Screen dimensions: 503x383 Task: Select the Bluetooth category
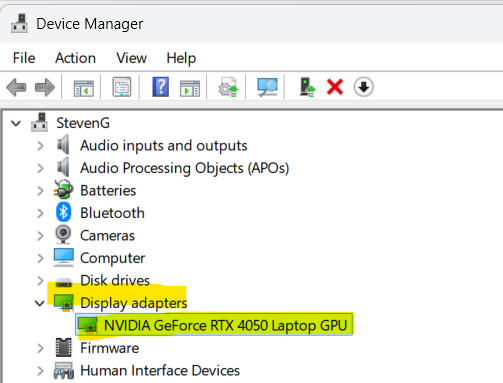pos(112,213)
